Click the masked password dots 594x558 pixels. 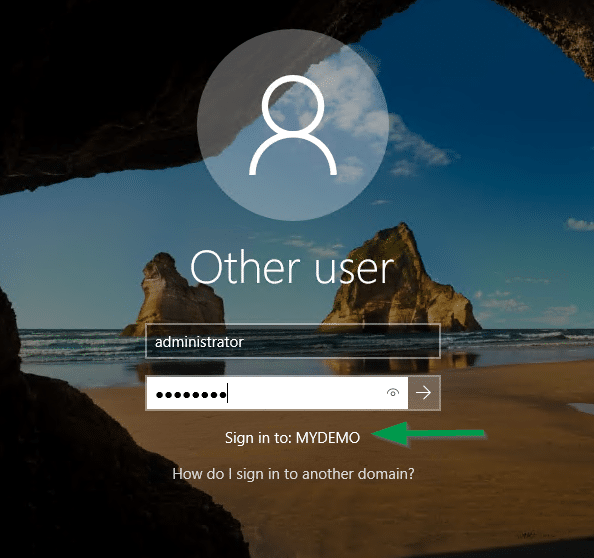[x=191, y=395]
